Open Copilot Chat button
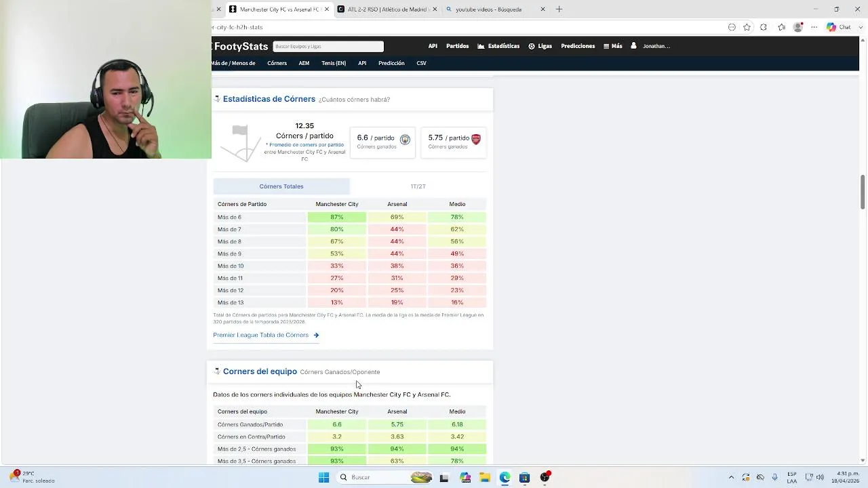 839,27
